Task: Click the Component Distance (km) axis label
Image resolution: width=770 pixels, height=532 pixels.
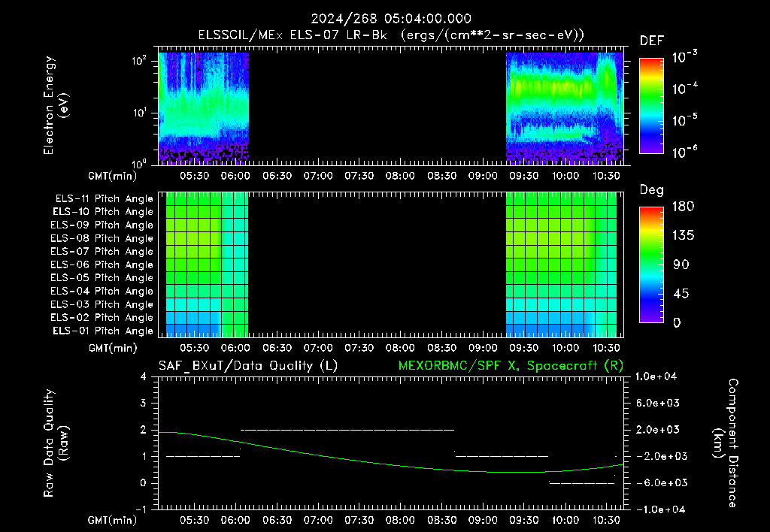Action: click(726, 443)
